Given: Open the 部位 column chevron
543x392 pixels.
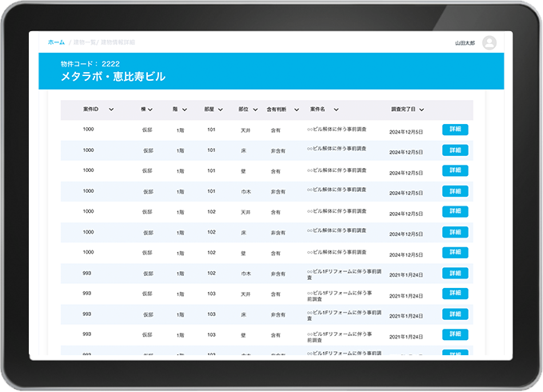Looking at the screenshot, I should click(x=255, y=110).
